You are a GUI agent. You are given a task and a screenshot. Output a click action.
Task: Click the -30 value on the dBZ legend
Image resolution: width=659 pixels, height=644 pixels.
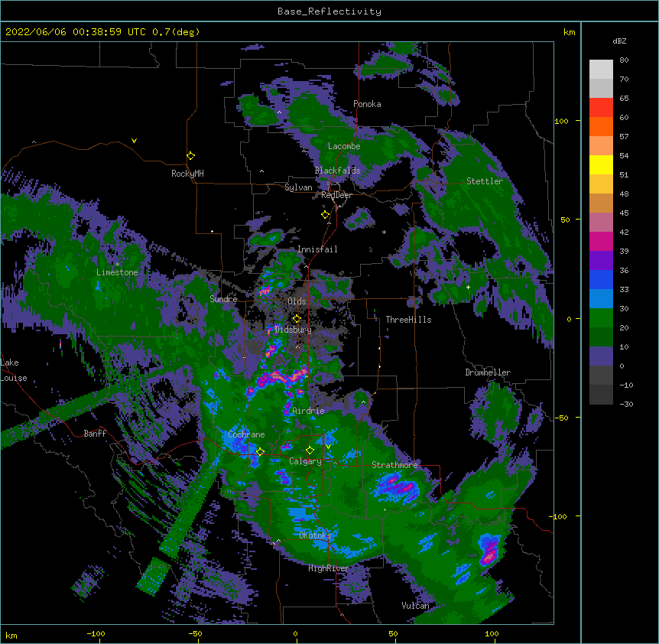coord(626,404)
